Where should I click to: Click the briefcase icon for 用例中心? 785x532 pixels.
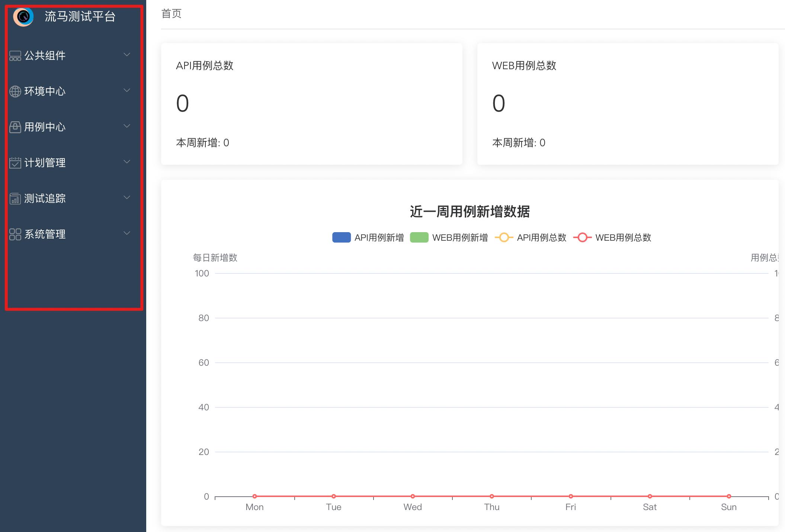coord(15,127)
